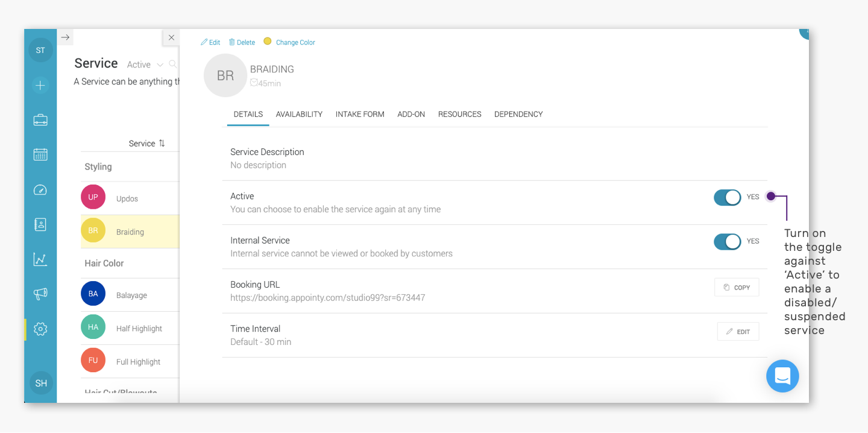Image resolution: width=868 pixels, height=433 pixels.
Task: Switch to the Dependency tab
Action: [518, 114]
